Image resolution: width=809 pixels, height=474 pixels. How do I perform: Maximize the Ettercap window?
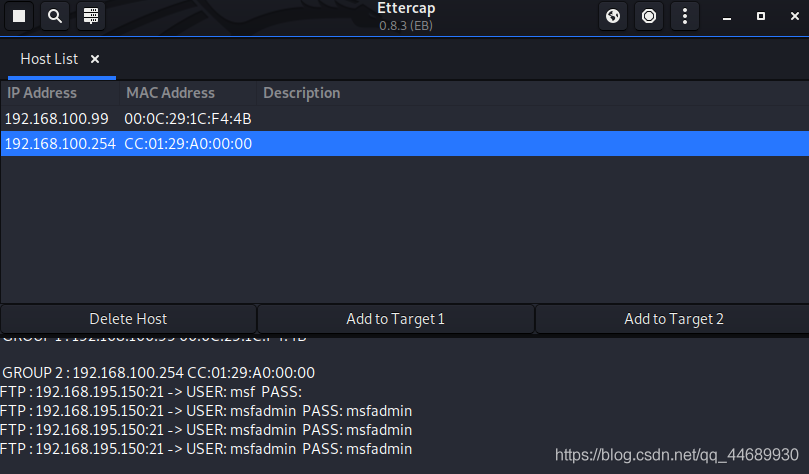click(x=761, y=16)
